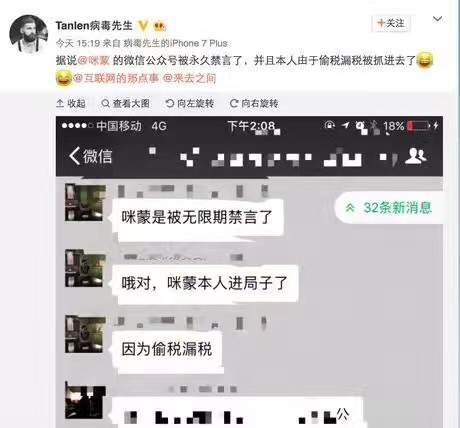Click the chat bubble 咪蒙是被无限期禁言了

[197, 218]
